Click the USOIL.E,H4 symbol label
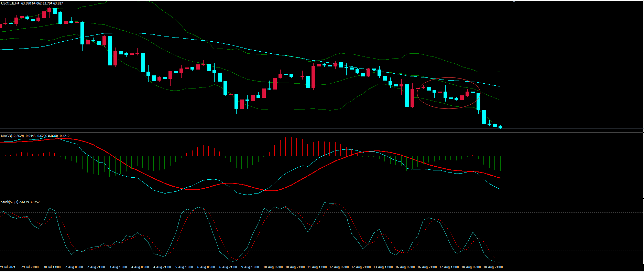This screenshot has width=644, height=272. tap(10, 3)
